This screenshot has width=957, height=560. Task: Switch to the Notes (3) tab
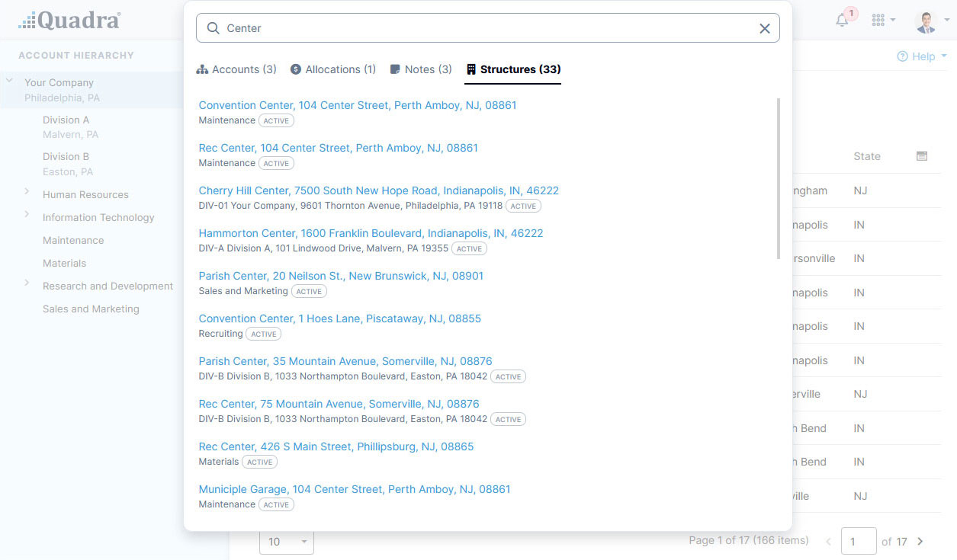click(x=421, y=69)
